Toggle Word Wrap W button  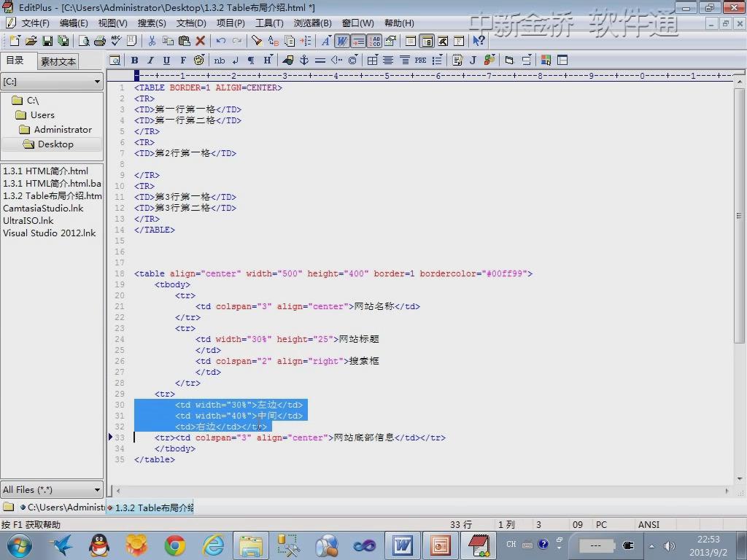coord(342,41)
